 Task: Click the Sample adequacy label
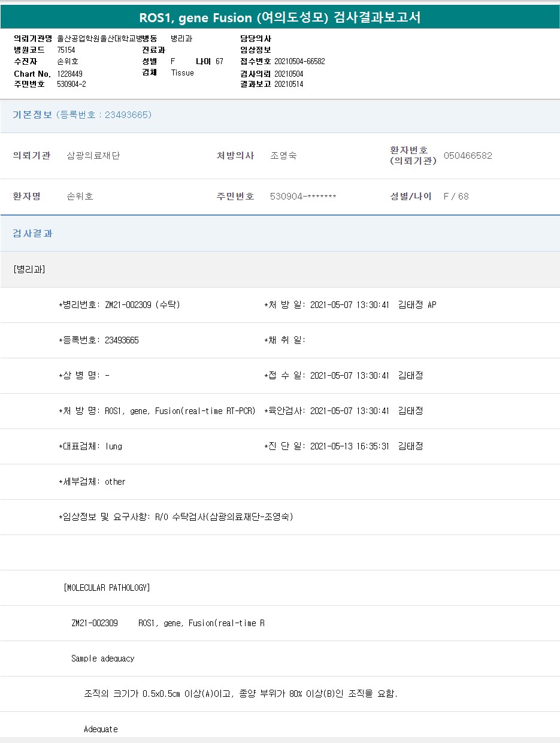[102, 659]
